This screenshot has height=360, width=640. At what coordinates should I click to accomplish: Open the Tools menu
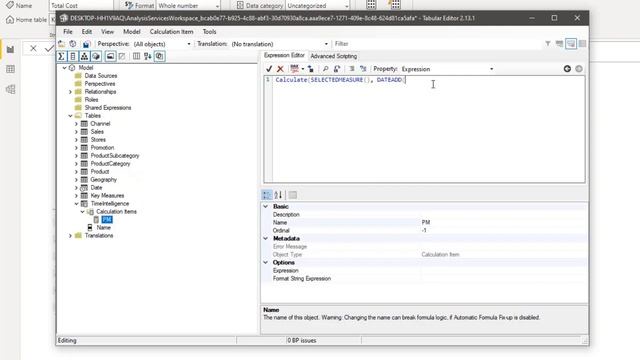pyautogui.click(x=209, y=31)
